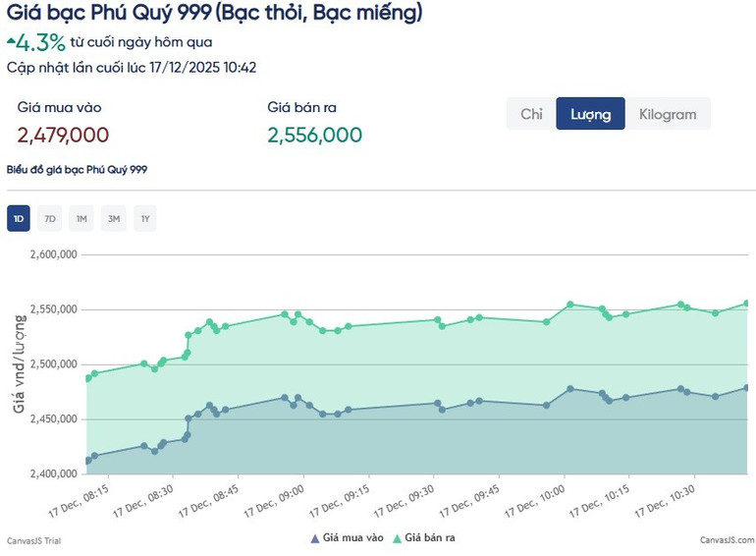This screenshot has width=756, height=556.
Task: Choose the Kilogram unit option
Action: coord(668,114)
